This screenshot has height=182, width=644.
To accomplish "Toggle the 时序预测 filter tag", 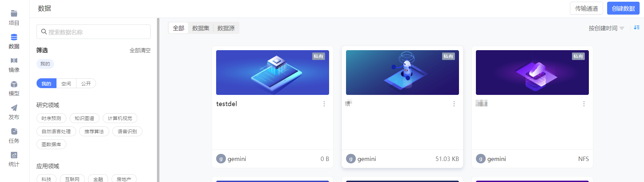I will 51,118.
